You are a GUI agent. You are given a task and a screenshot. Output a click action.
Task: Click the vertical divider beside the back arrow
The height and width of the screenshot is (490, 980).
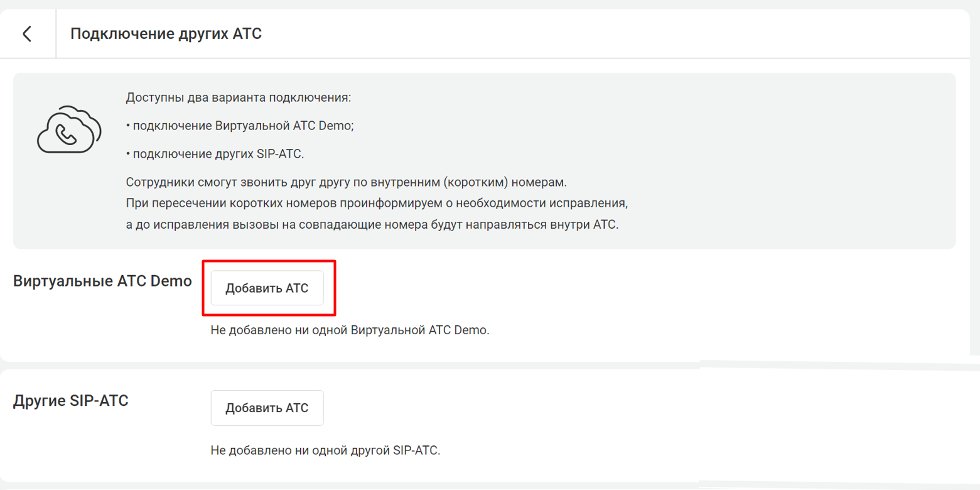pyautogui.click(x=56, y=34)
